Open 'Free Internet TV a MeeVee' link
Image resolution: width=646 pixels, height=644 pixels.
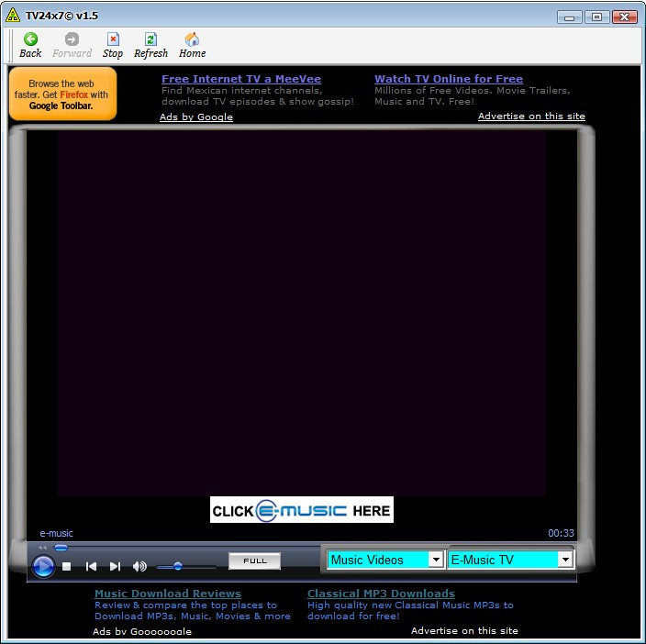(x=241, y=79)
